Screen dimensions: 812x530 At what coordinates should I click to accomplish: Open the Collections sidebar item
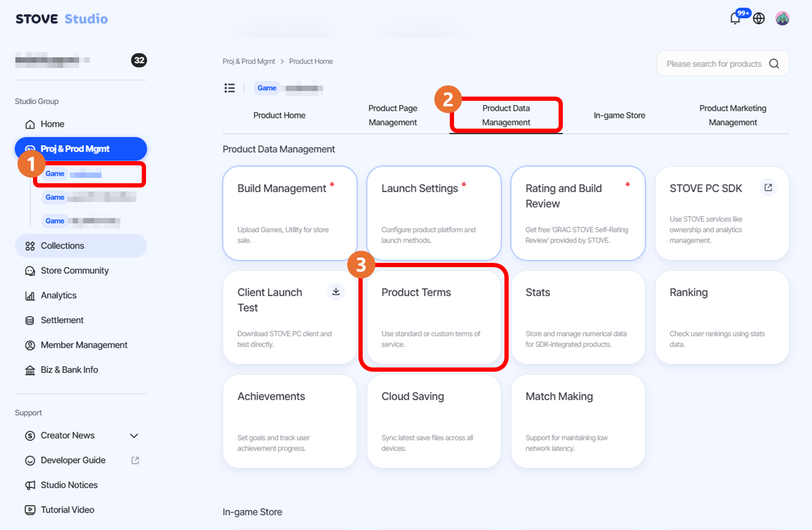coord(81,246)
